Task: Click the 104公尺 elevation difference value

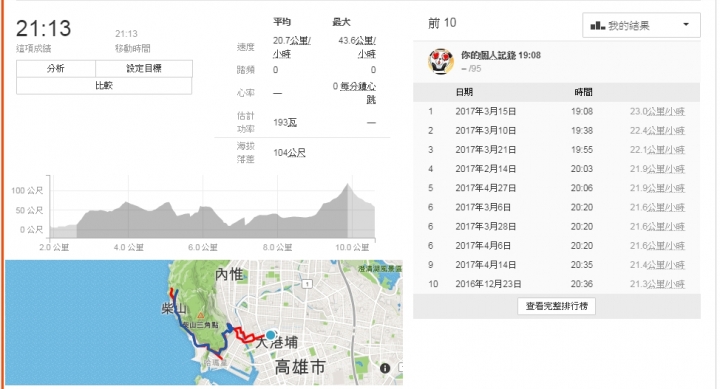Action: tap(289, 152)
